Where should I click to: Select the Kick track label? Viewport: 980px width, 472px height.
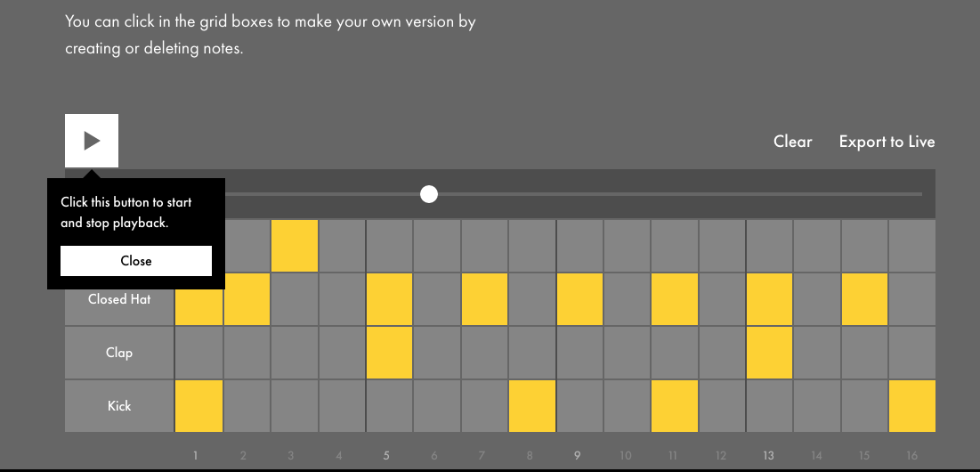tap(119, 406)
